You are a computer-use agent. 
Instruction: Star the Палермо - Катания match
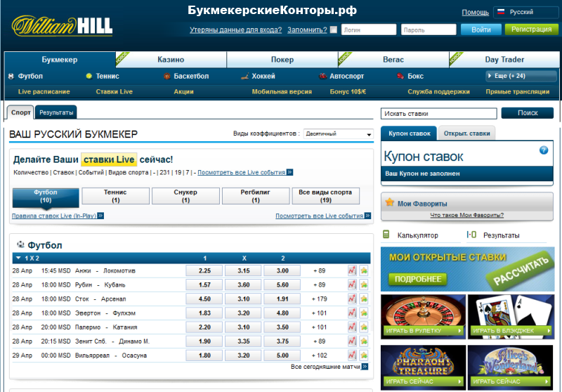(x=364, y=327)
